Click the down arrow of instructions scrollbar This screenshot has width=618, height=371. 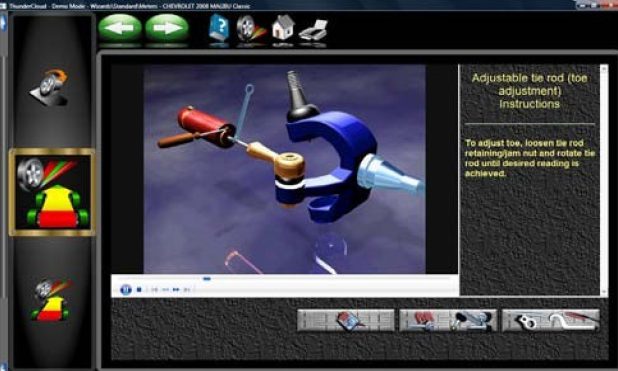(x=604, y=292)
